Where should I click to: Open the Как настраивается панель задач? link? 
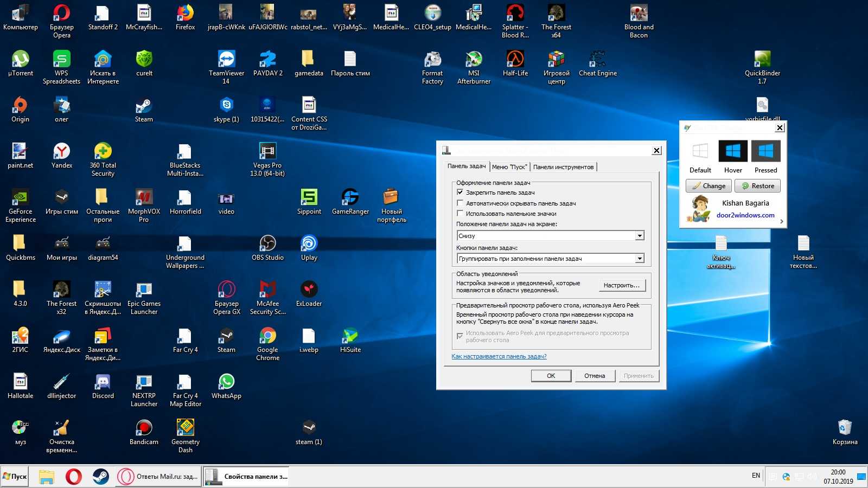click(499, 356)
